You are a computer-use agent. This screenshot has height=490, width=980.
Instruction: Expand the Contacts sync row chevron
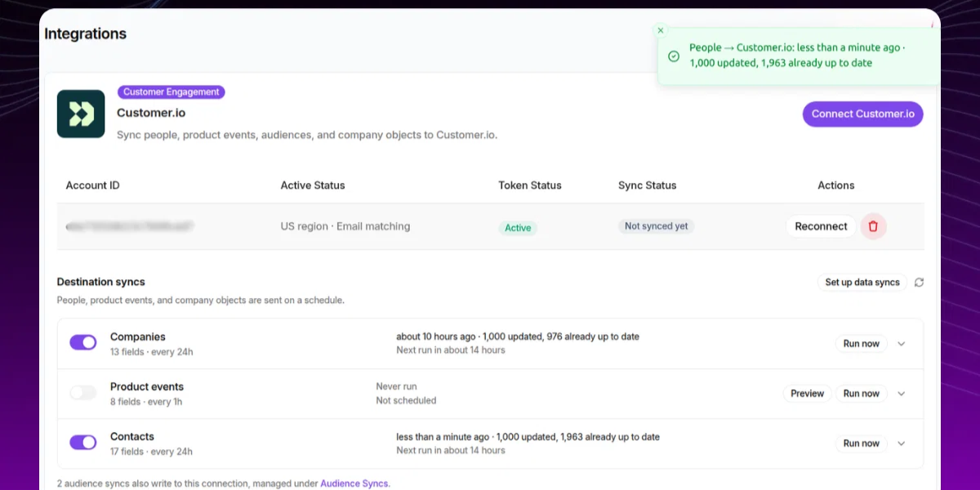[x=902, y=443]
